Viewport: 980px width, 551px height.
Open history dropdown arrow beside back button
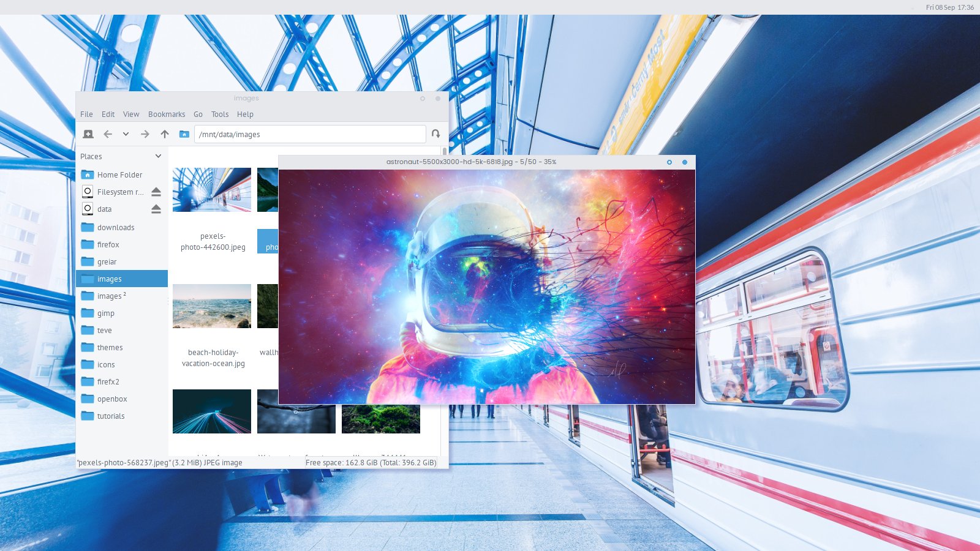[x=126, y=134]
